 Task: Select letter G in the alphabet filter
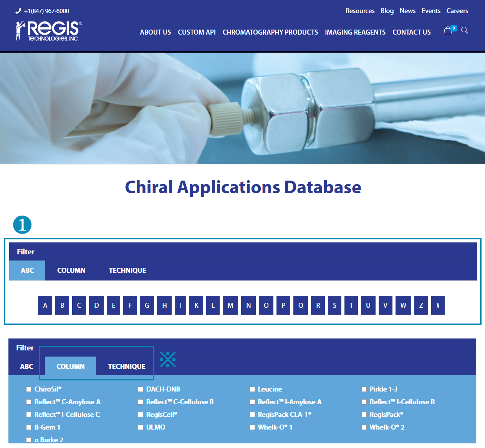click(x=147, y=305)
